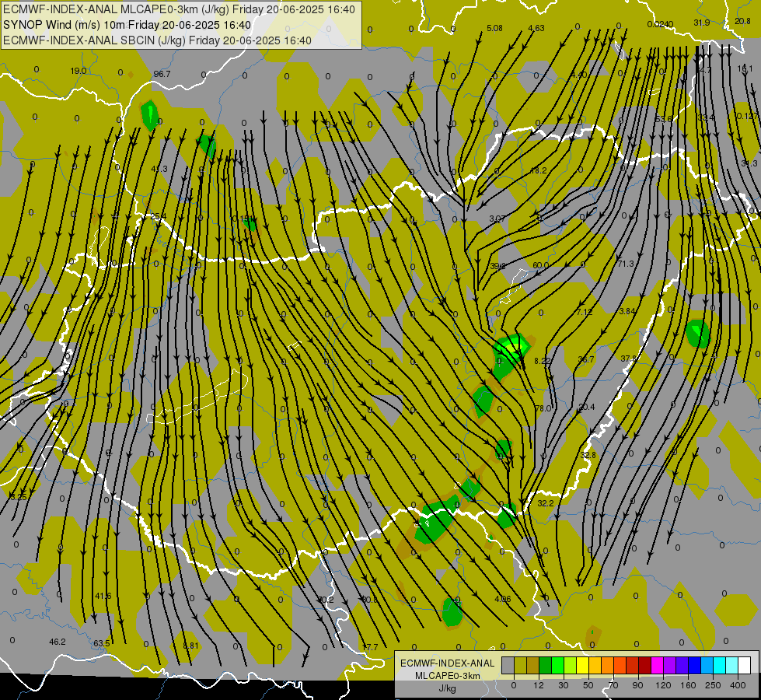Click the 71.3 value on the map

626,264
